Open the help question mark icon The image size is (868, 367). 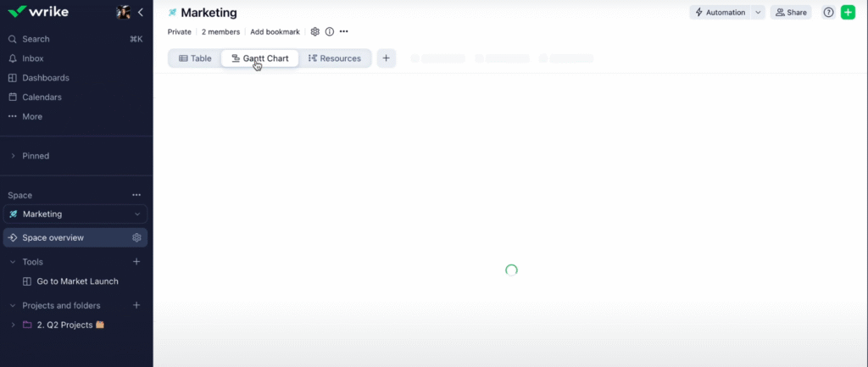point(828,13)
